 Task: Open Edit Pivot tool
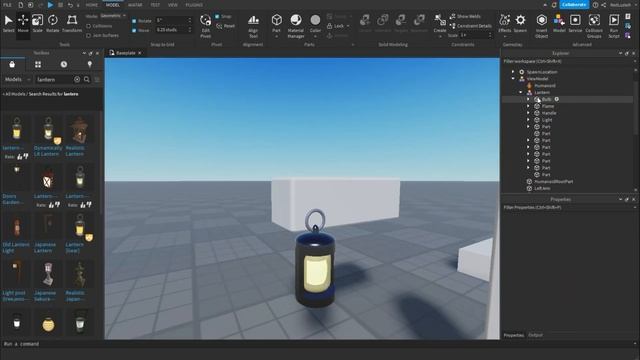[x=205, y=26]
